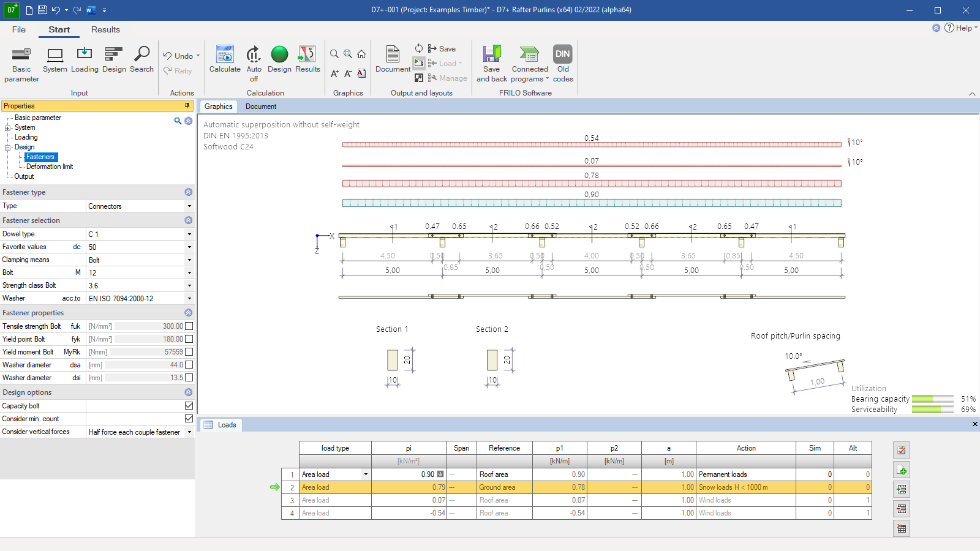Viewport: 980px width, 551px height.
Task: Insert a row into loads table
Action: click(x=902, y=489)
